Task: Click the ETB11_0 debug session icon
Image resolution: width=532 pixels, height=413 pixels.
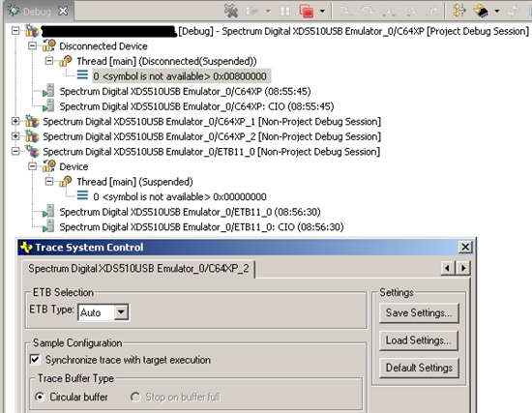Action: (x=32, y=151)
